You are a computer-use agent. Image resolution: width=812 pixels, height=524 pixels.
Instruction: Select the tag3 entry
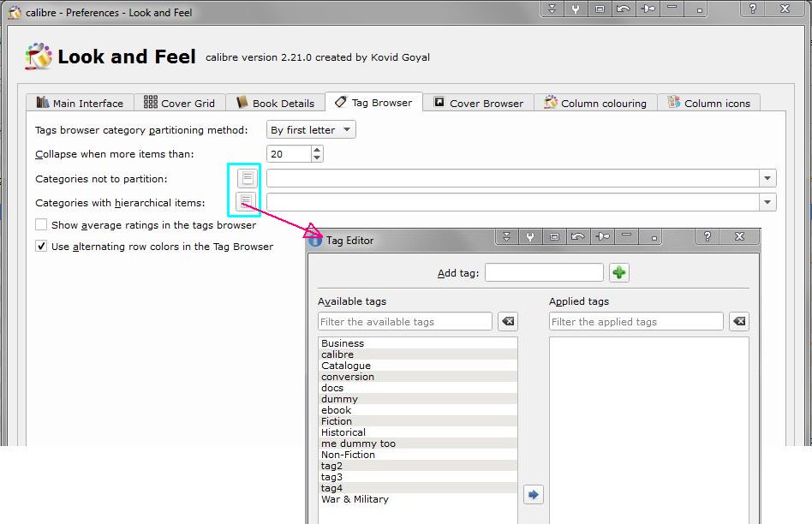(x=418, y=477)
